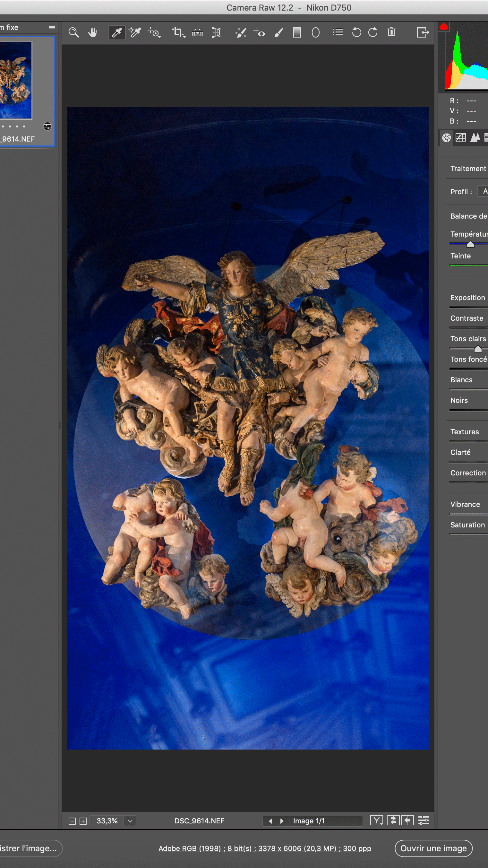
Task: Click the Vibrance label
Action: click(x=465, y=504)
